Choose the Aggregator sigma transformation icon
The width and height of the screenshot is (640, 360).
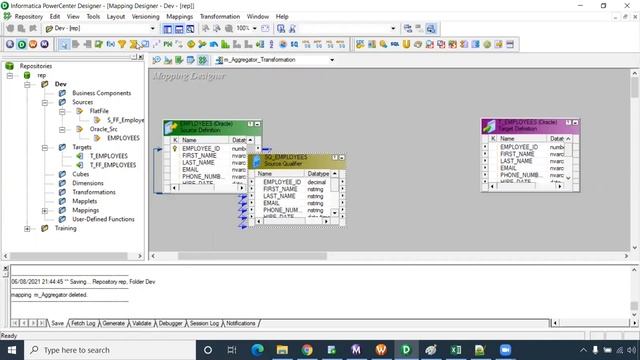pos(133,44)
